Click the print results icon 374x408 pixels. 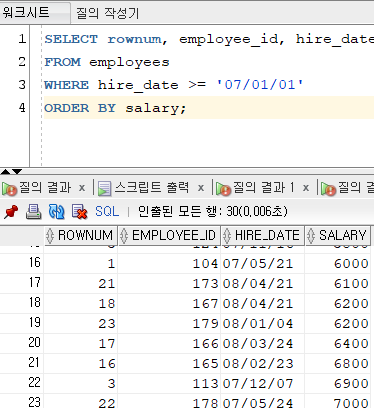click(x=34, y=212)
